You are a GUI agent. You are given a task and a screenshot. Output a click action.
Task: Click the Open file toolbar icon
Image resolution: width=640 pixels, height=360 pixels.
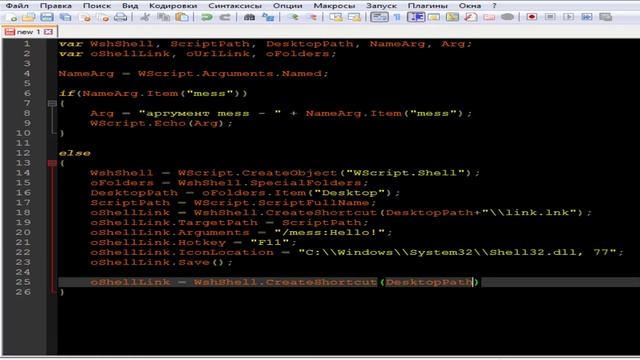tap(29, 17)
